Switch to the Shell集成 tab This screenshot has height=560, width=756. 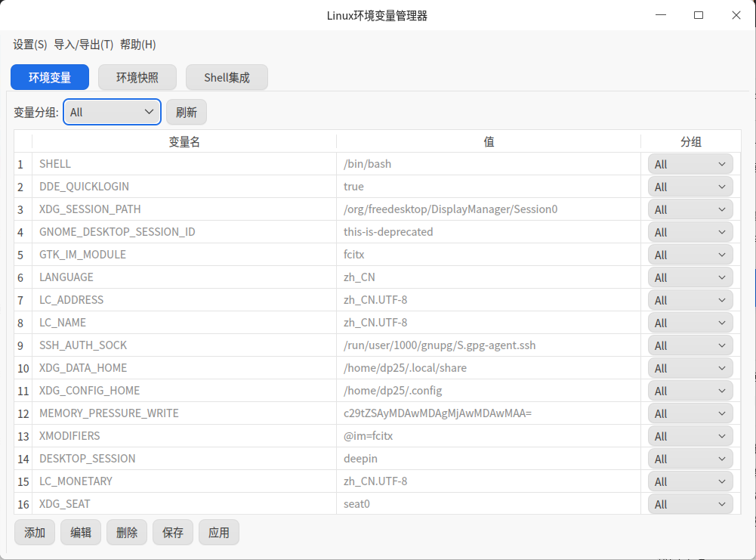point(227,77)
